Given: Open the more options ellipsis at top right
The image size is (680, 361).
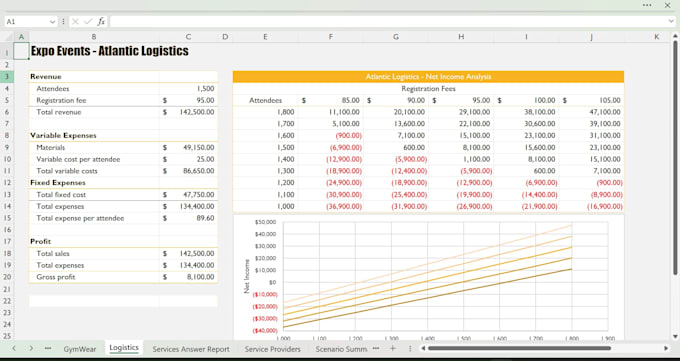Looking at the screenshot, I should pyautogui.click(x=647, y=5).
